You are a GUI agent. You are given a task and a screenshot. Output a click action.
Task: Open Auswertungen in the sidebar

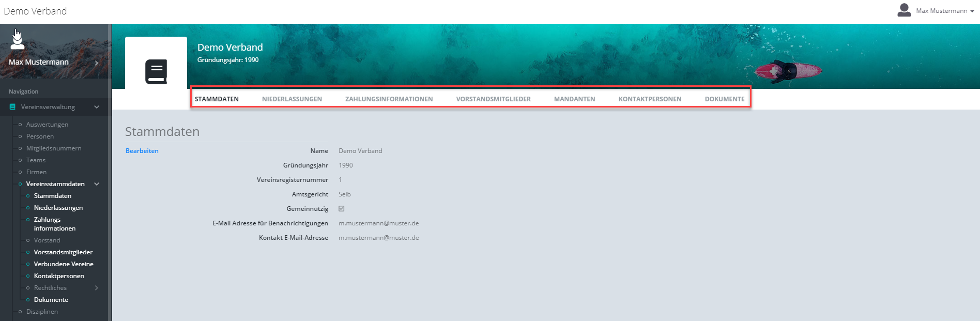47,125
